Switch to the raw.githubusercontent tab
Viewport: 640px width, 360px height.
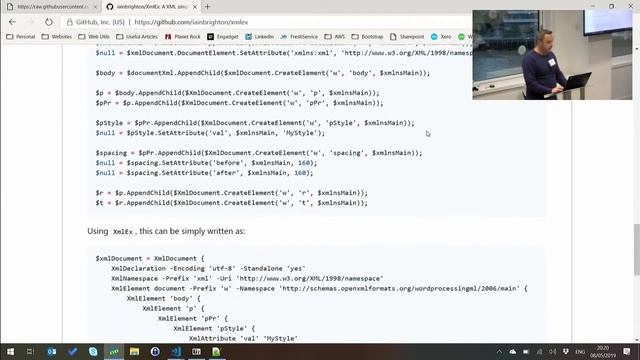point(51,7)
